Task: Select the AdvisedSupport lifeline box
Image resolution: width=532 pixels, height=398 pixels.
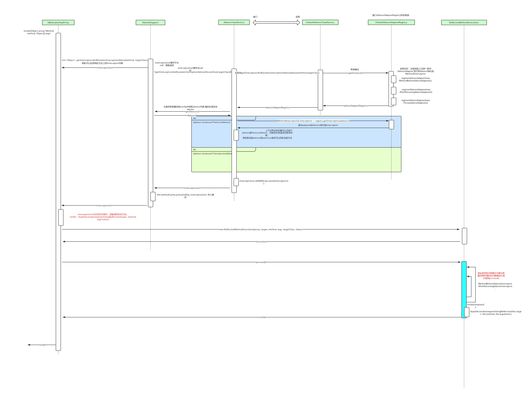Action: pos(150,23)
